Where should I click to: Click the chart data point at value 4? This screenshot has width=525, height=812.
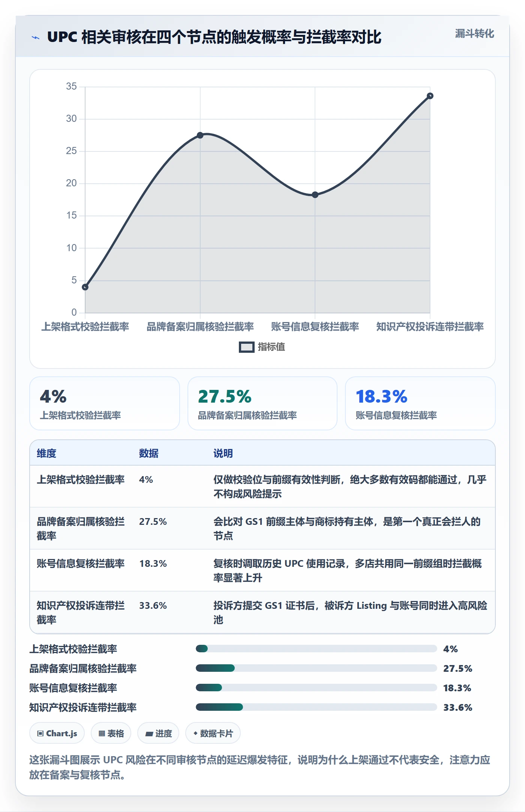coord(85,287)
